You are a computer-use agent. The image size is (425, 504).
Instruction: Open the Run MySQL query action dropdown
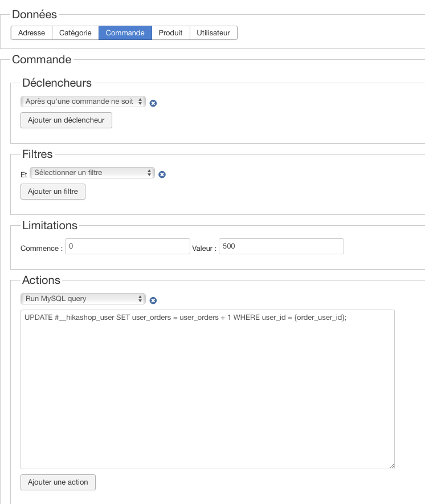coord(83,299)
